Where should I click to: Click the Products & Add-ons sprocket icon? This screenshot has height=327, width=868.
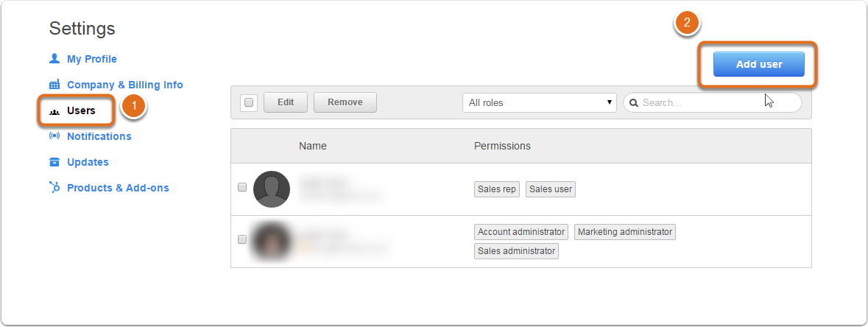(54, 187)
